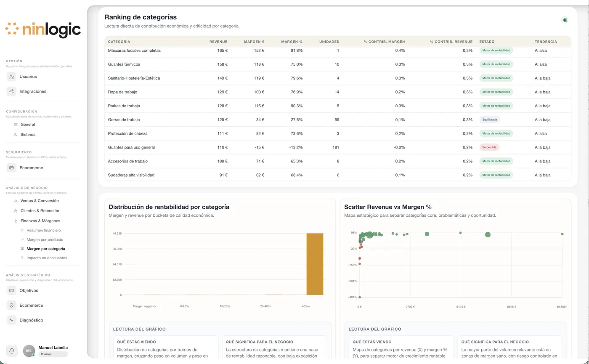Open Diagnóstico in sidebar
The width and height of the screenshot is (589, 364).
coord(31,320)
